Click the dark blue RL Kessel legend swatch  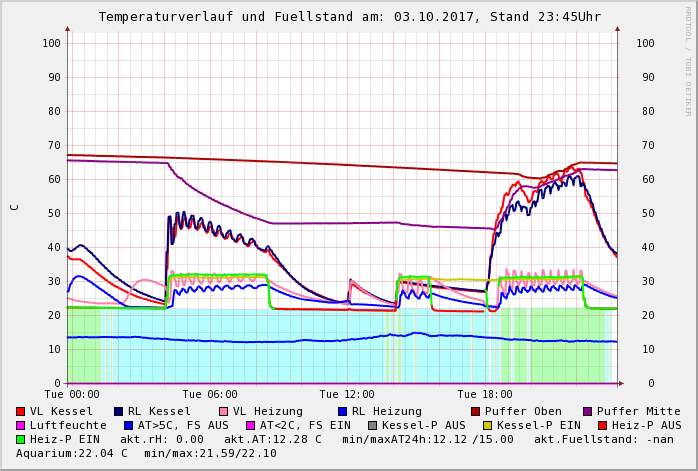click(119, 412)
